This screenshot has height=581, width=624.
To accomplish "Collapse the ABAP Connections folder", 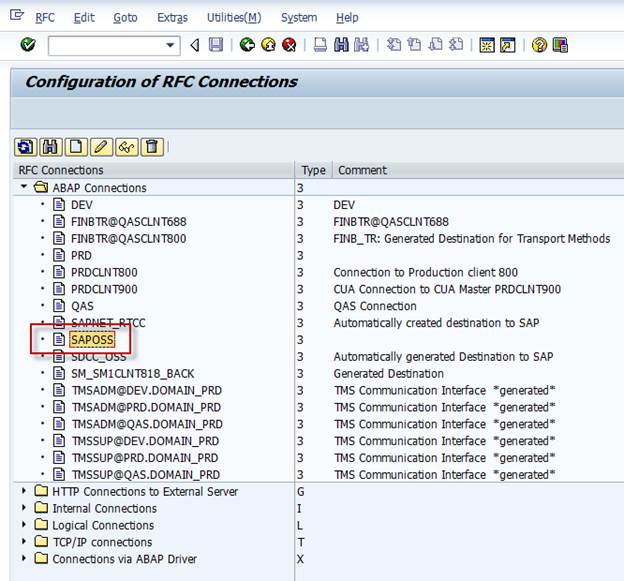I will (x=24, y=187).
